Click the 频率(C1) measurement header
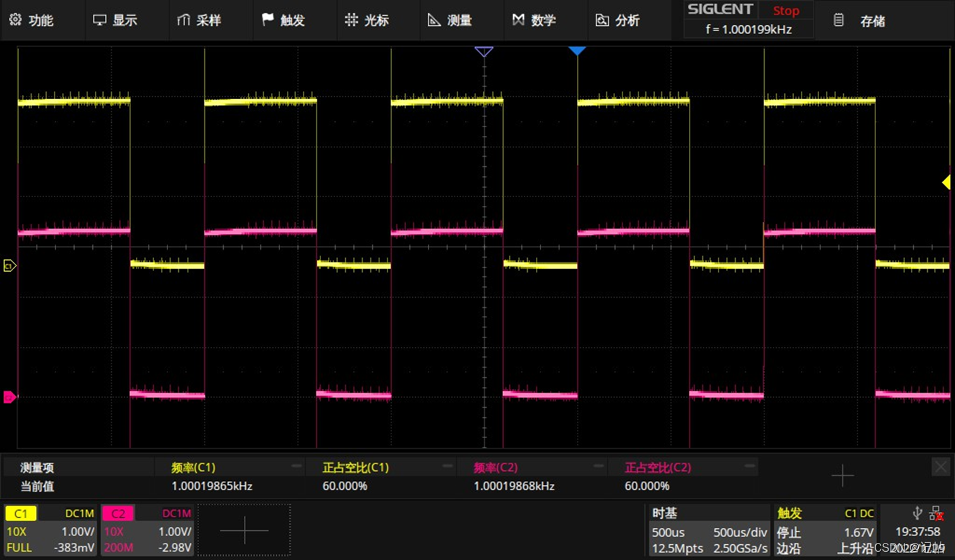Viewport: 955px width, 560px height. coord(193,468)
